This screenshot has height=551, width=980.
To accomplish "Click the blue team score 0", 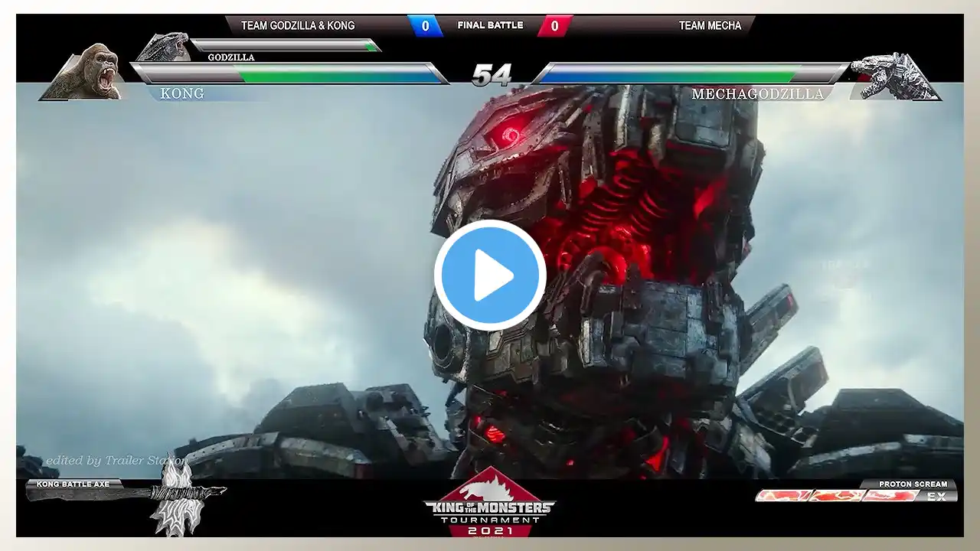I will 425,26.
